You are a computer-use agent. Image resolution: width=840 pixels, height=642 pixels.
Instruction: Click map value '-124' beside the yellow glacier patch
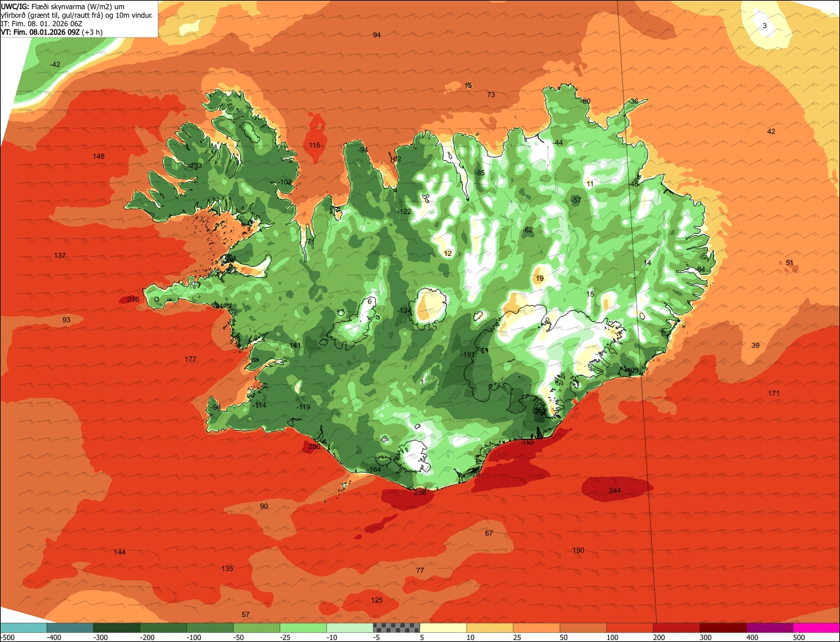(404, 310)
